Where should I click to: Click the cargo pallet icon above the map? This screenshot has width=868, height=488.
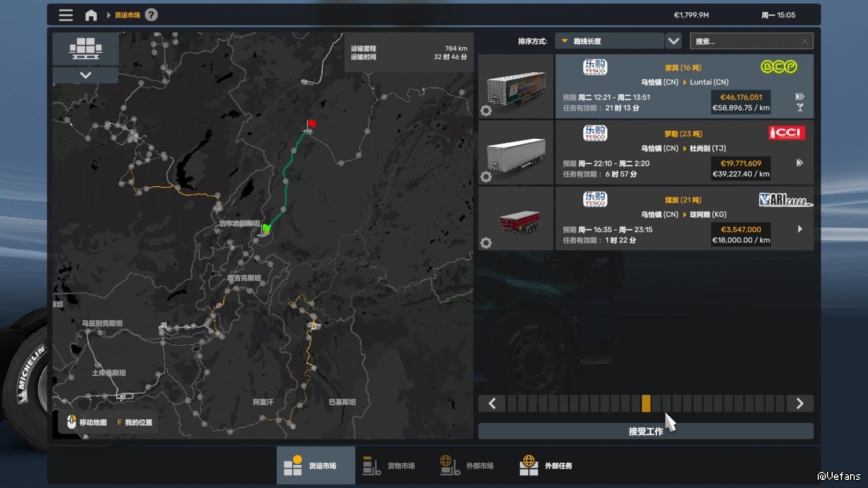86,49
